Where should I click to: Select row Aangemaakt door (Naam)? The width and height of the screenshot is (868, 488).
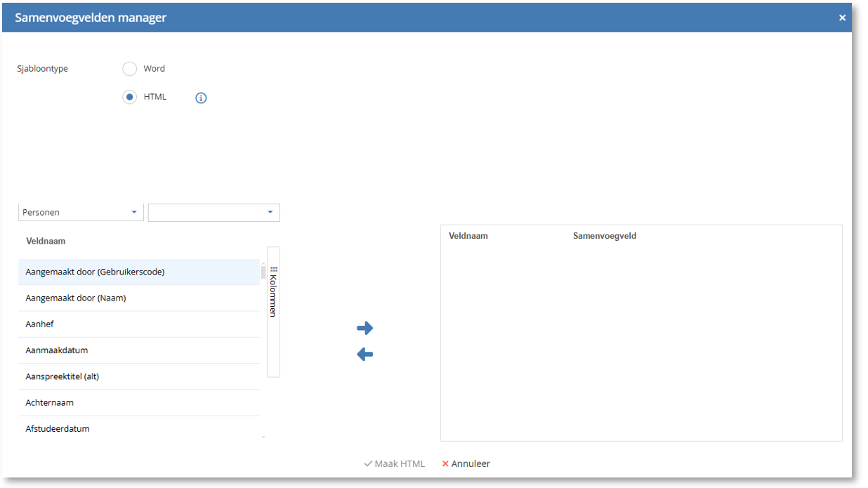(x=139, y=298)
